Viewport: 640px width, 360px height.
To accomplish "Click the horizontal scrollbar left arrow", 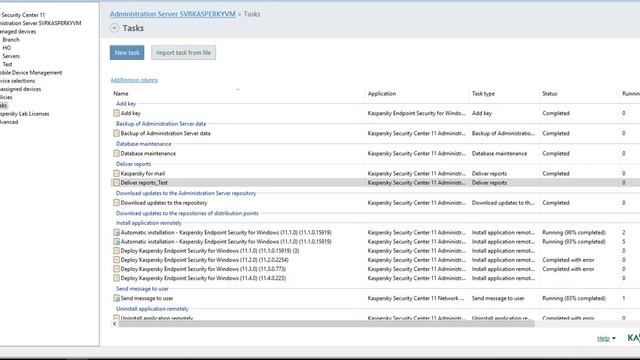I will 114,324.
